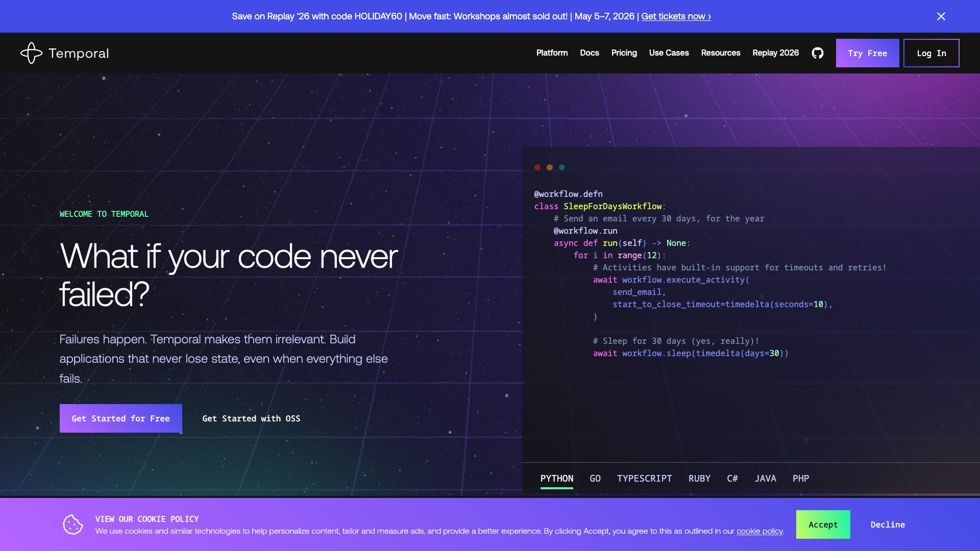Image resolution: width=980 pixels, height=551 pixels.
Task: Click the Temporal logo
Action: click(x=64, y=53)
